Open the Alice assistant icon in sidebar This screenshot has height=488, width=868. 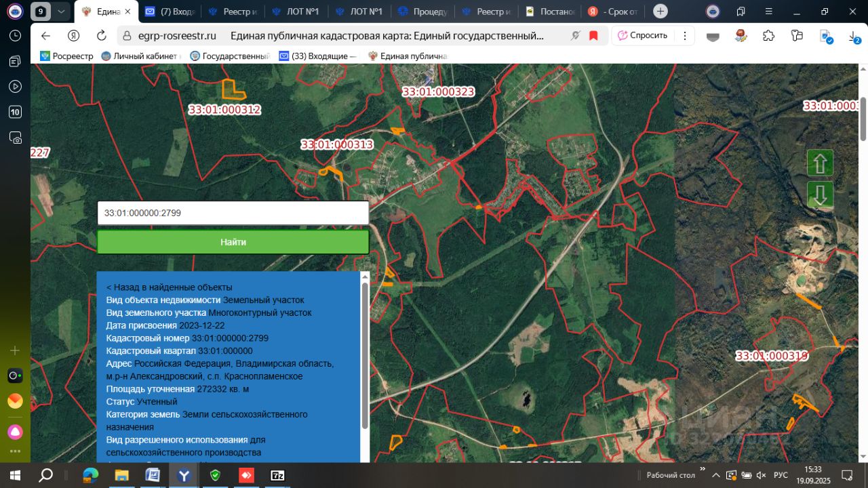tap(15, 432)
